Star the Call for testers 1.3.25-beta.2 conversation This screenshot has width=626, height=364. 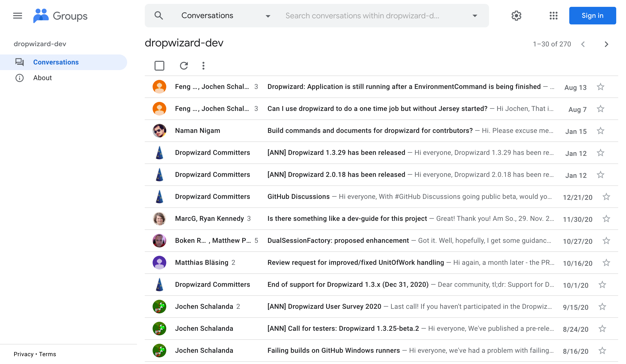pyautogui.click(x=602, y=329)
